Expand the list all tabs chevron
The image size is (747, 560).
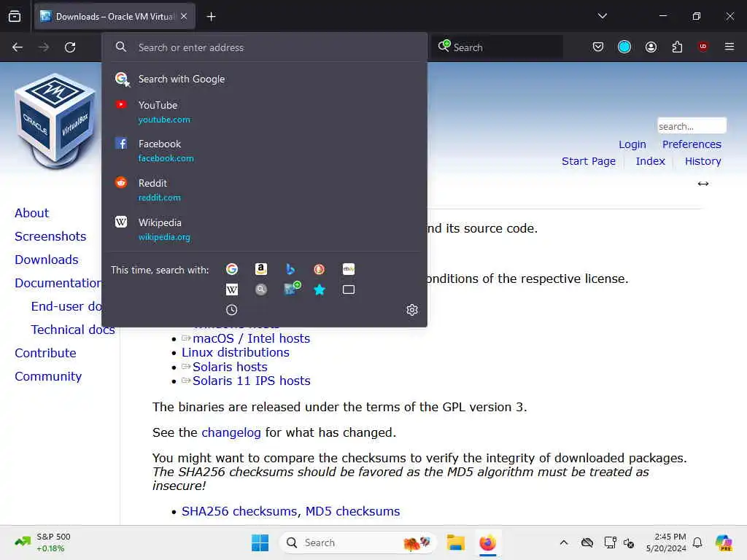(x=602, y=16)
